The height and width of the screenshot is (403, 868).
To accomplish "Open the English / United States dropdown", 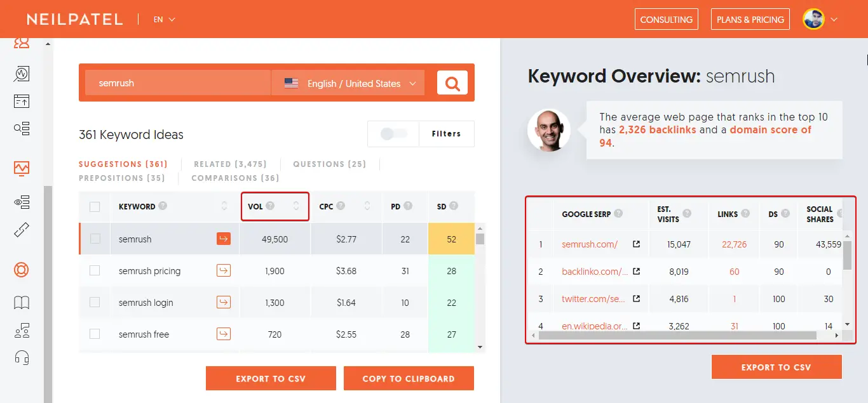I will tap(348, 83).
